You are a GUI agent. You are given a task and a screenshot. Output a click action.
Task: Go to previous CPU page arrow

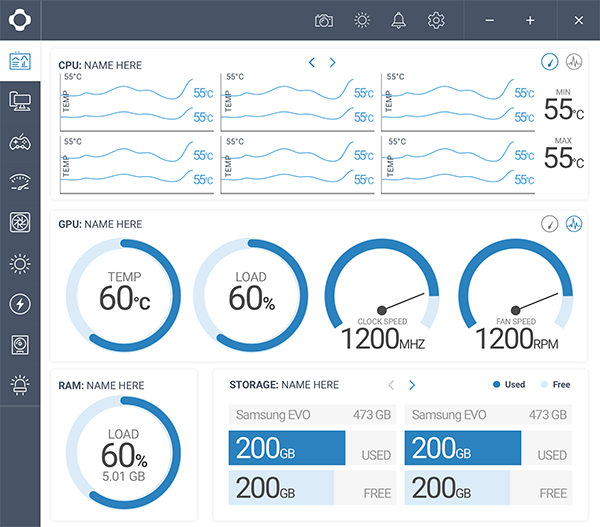pyautogui.click(x=312, y=63)
